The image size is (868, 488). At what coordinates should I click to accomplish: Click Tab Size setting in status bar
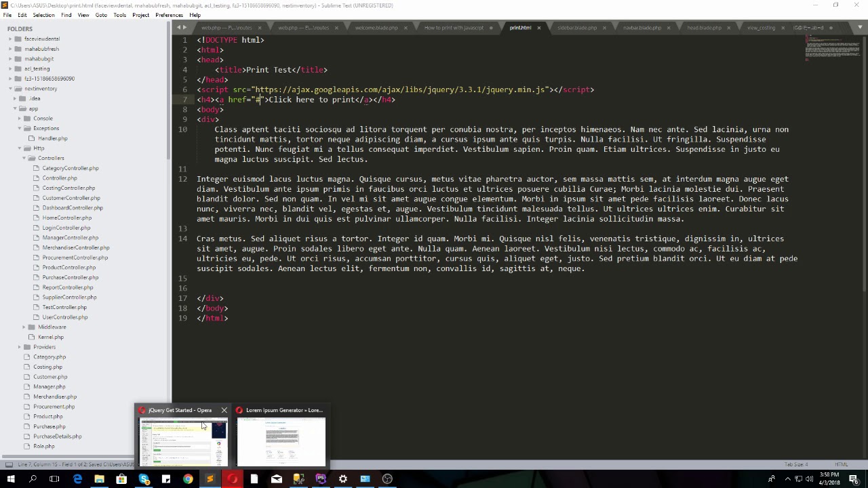(796, 465)
